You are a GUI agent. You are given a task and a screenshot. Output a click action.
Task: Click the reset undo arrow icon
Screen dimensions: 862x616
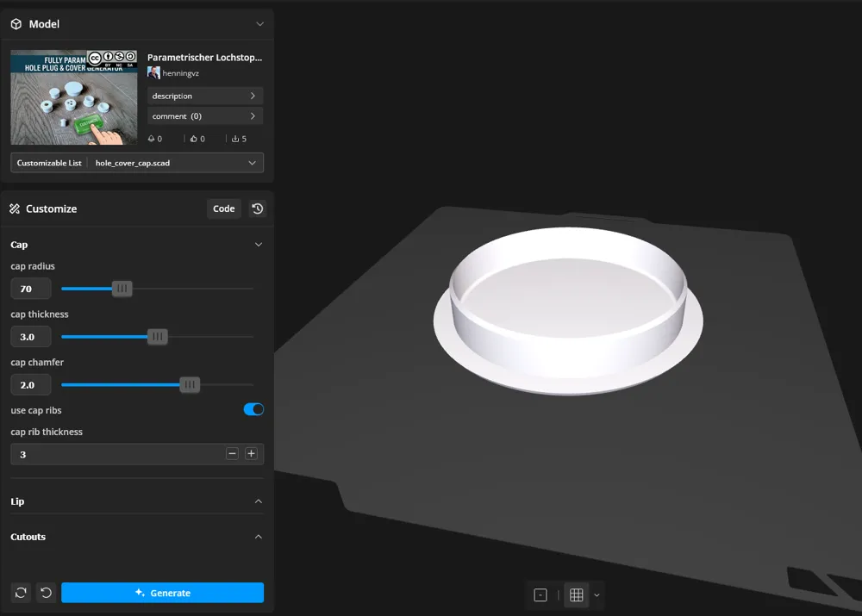(x=47, y=593)
